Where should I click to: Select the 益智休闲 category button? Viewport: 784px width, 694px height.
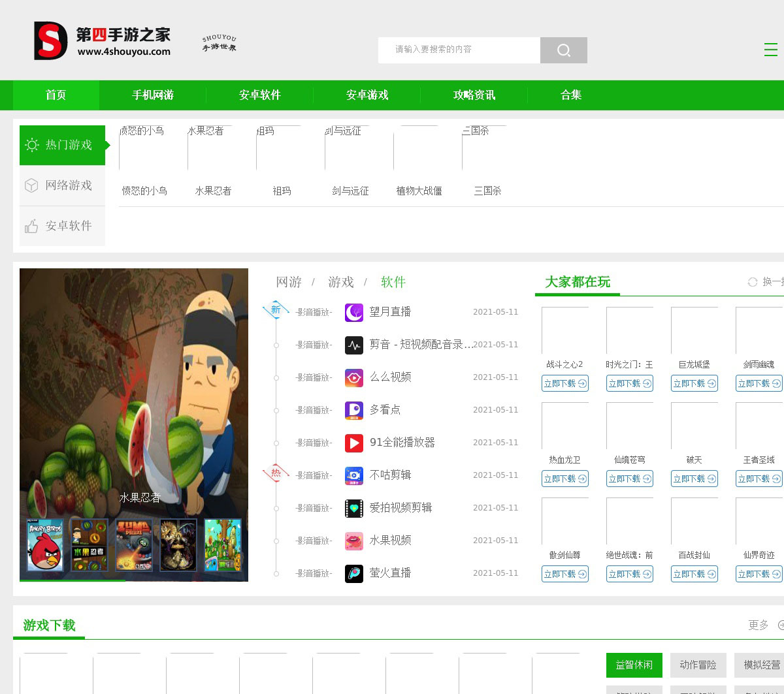[634, 665]
